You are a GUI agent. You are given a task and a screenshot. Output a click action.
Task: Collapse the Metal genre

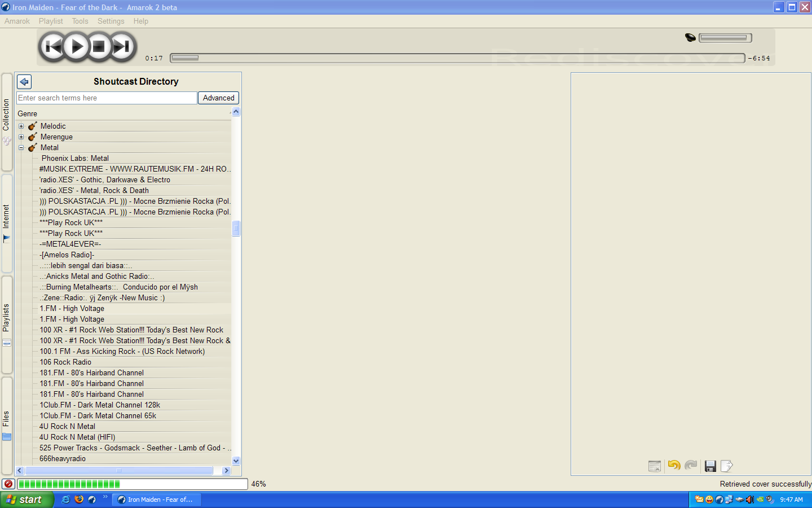[21, 147]
